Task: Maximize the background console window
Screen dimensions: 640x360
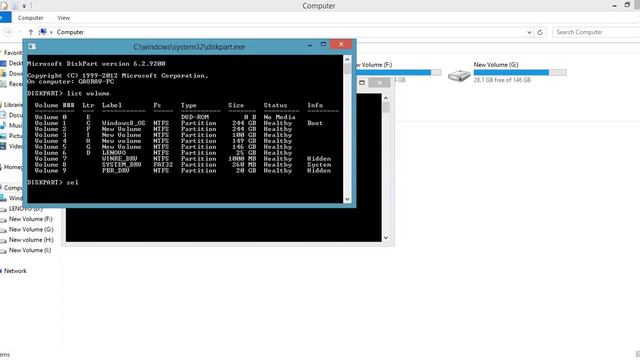Action: [362, 82]
